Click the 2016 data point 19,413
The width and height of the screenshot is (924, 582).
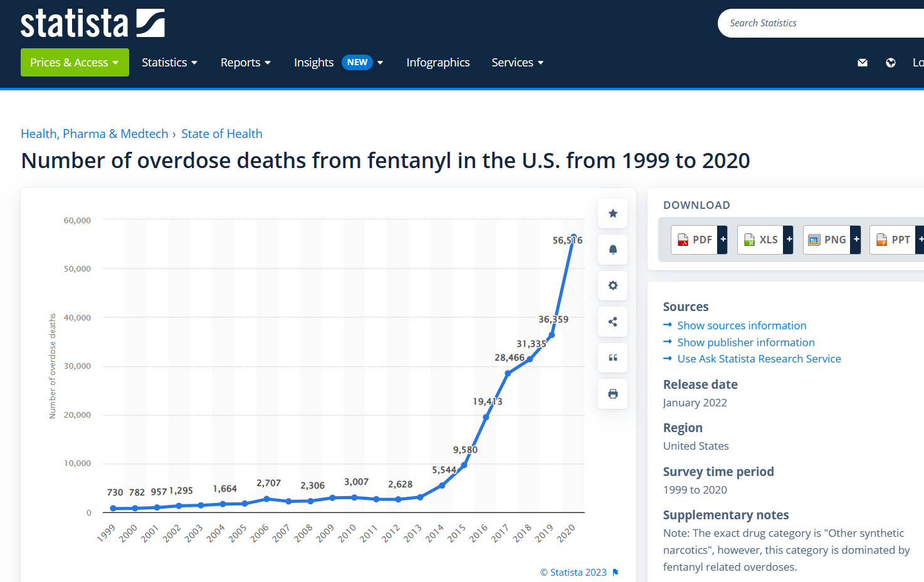(486, 417)
